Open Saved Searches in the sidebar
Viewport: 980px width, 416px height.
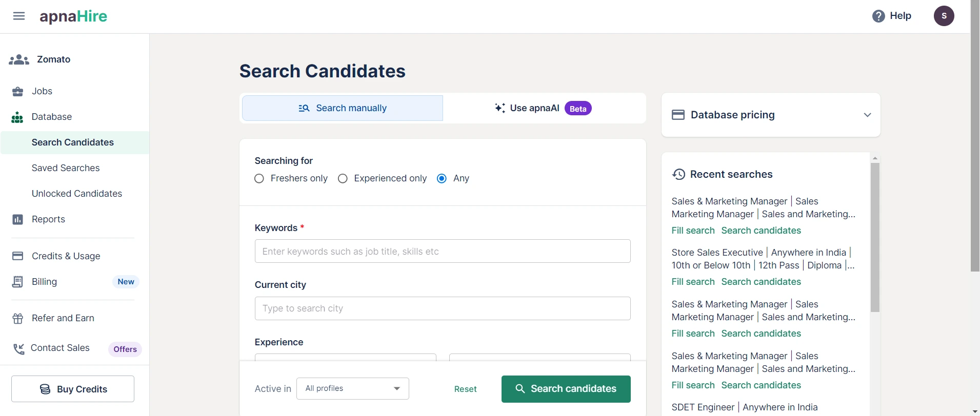coord(66,168)
